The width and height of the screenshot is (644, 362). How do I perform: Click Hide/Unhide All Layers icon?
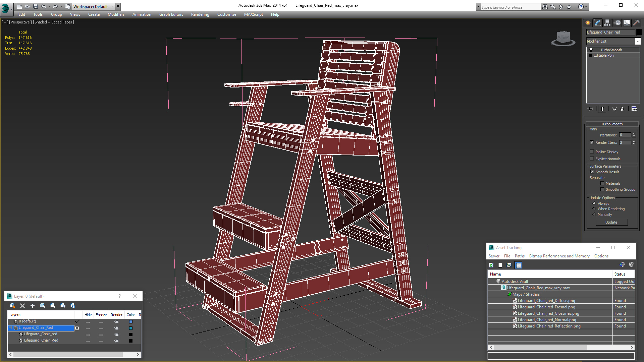pos(63,306)
